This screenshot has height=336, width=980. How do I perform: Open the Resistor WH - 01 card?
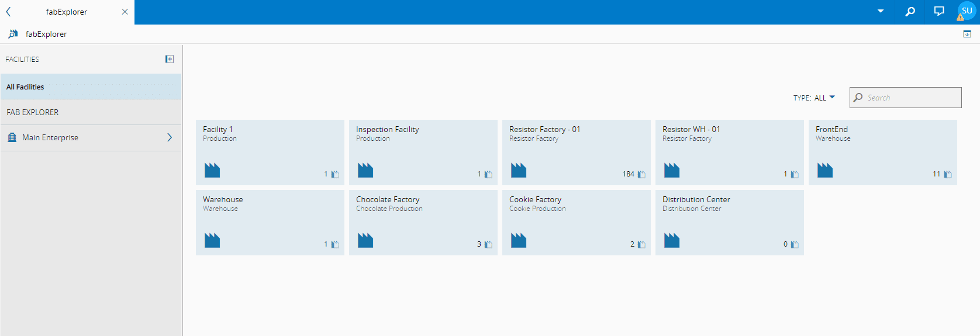730,153
